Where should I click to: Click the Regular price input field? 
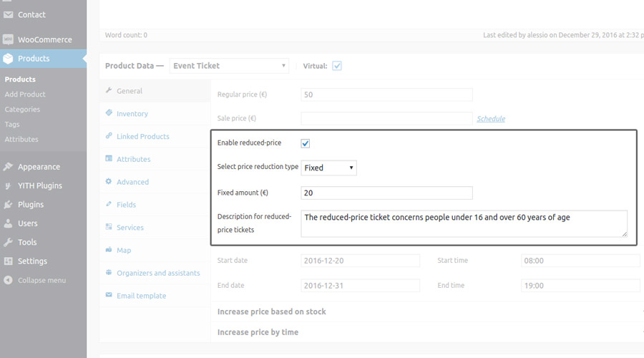click(386, 95)
